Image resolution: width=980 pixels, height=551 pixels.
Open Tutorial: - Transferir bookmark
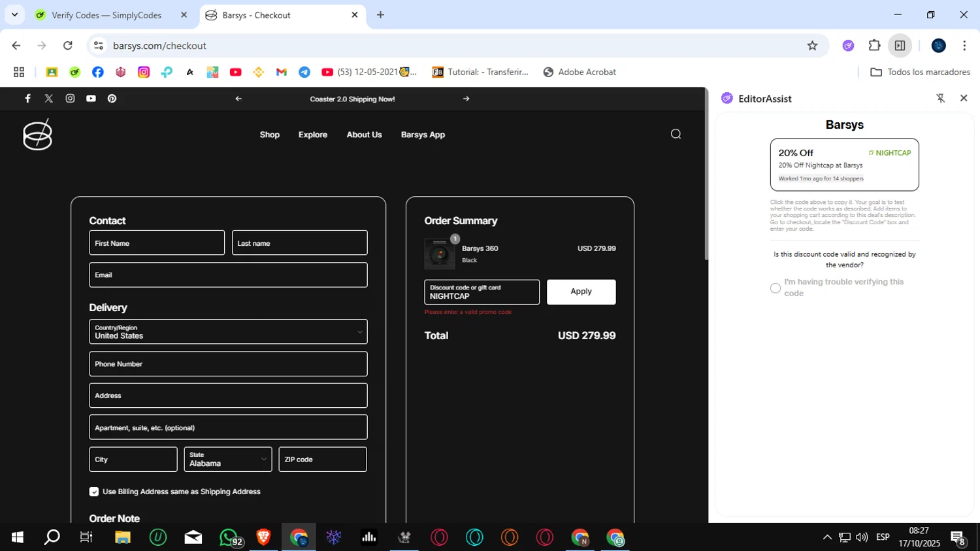(x=480, y=72)
